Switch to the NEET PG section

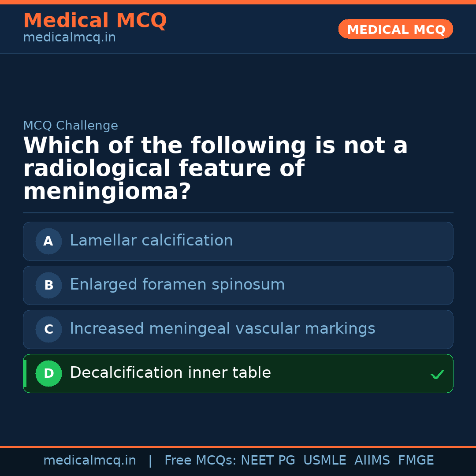(x=268, y=460)
